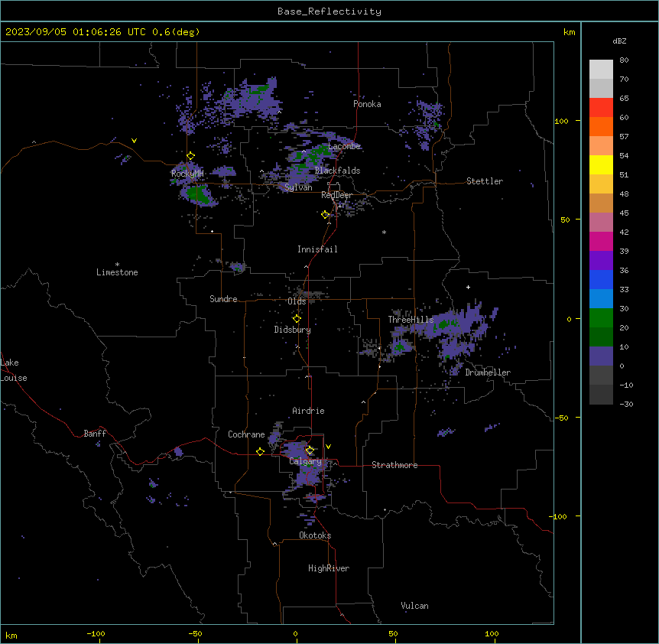Click the yellow diamond marker above Calgary label

point(310,450)
